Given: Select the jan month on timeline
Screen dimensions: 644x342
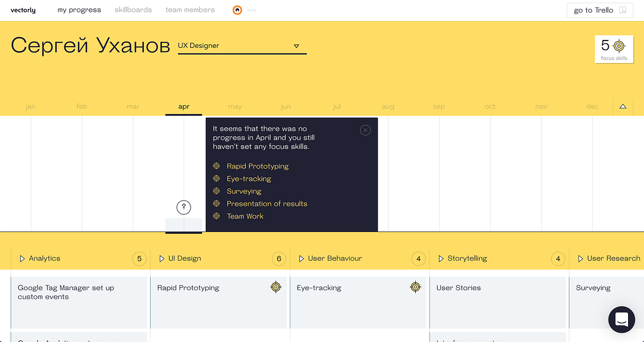Looking at the screenshot, I should coord(30,107).
